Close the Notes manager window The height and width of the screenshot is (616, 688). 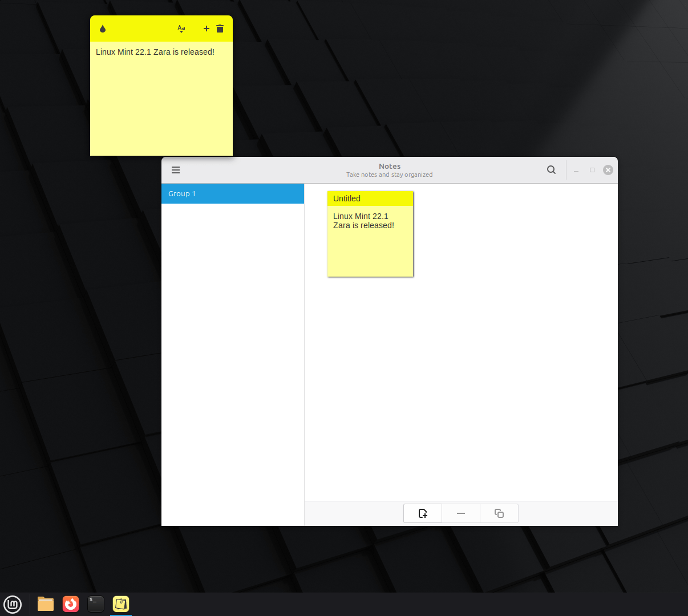[x=608, y=170]
